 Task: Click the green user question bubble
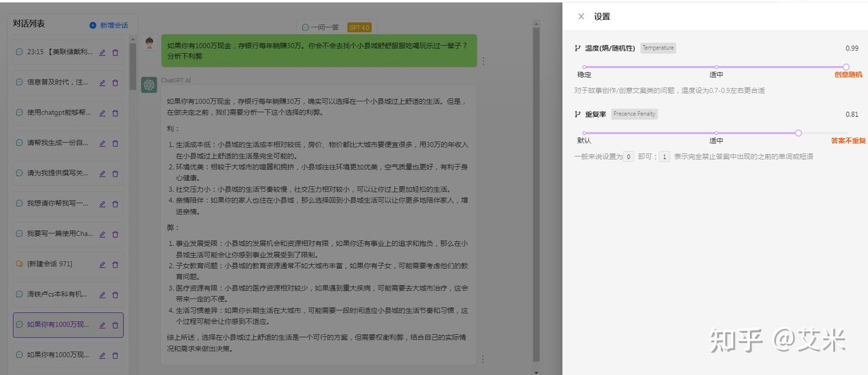pyautogui.click(x=318, y=51)
